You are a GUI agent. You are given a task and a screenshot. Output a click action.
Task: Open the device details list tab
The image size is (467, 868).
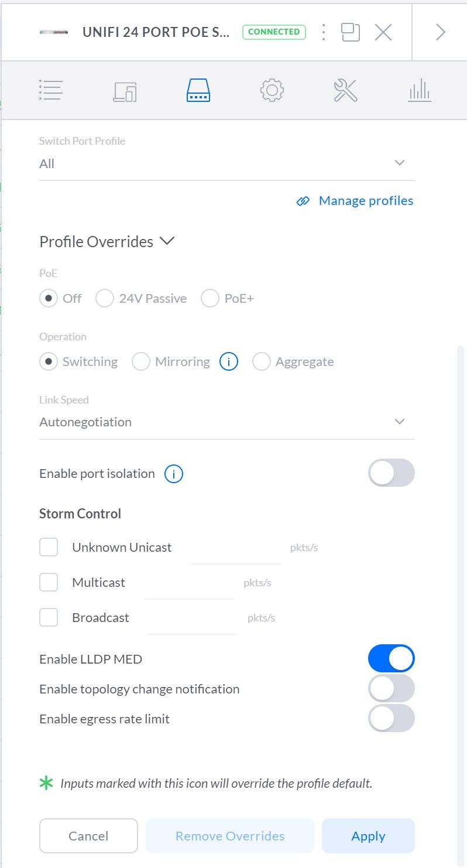point(51,91)
